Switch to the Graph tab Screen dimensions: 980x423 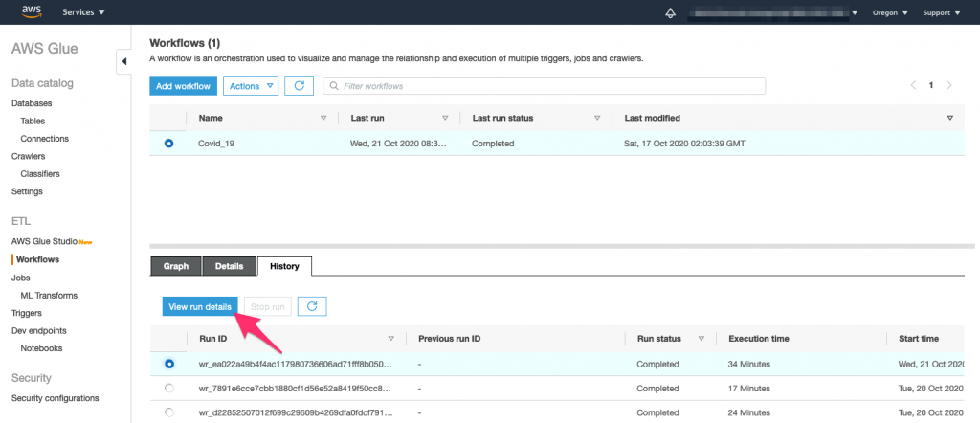pos(176,266)
